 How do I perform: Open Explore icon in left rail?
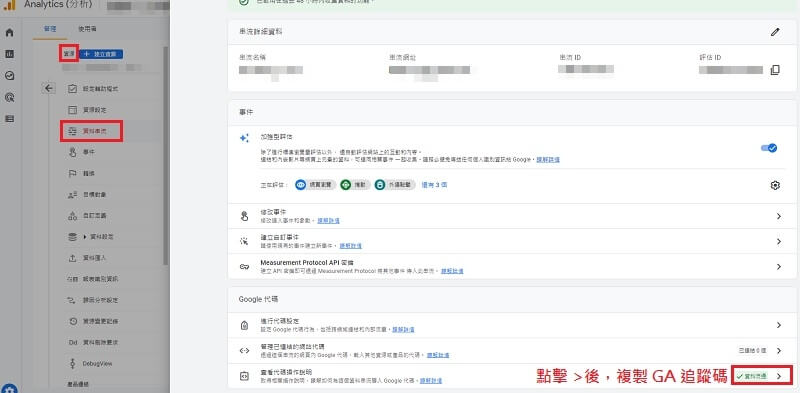point(9,76)
